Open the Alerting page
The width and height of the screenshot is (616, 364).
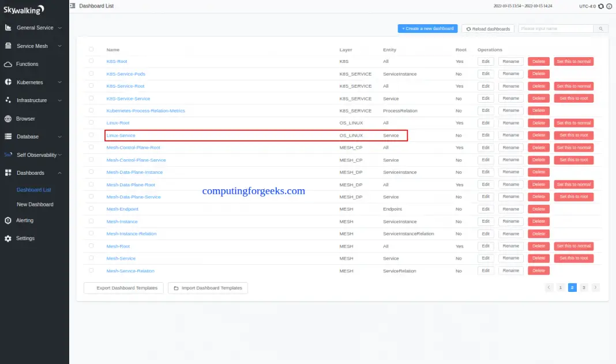(25, 220)
